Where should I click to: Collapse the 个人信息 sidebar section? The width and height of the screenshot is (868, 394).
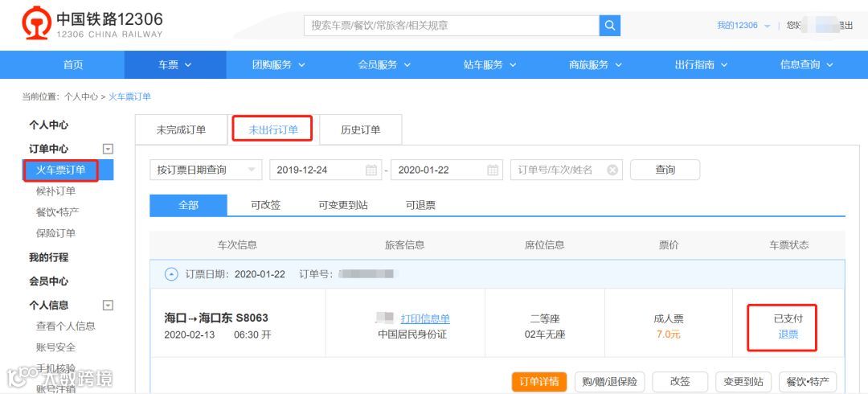tap(108, 305)
